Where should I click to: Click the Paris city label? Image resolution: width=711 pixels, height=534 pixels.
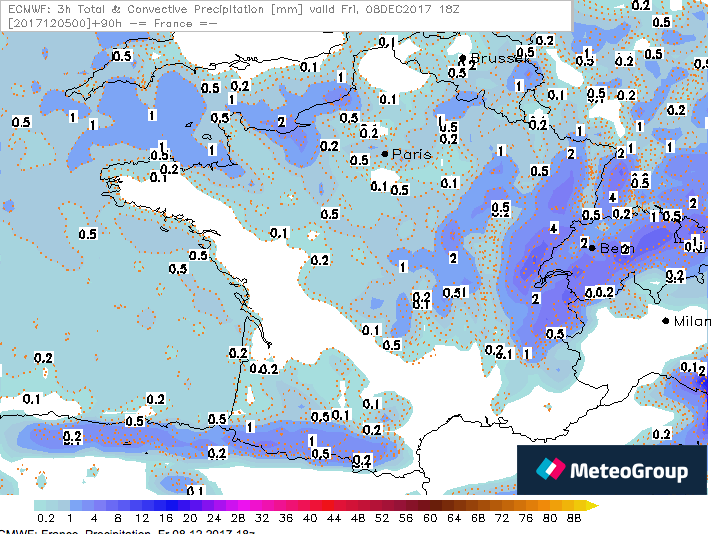tap(411, 154)
